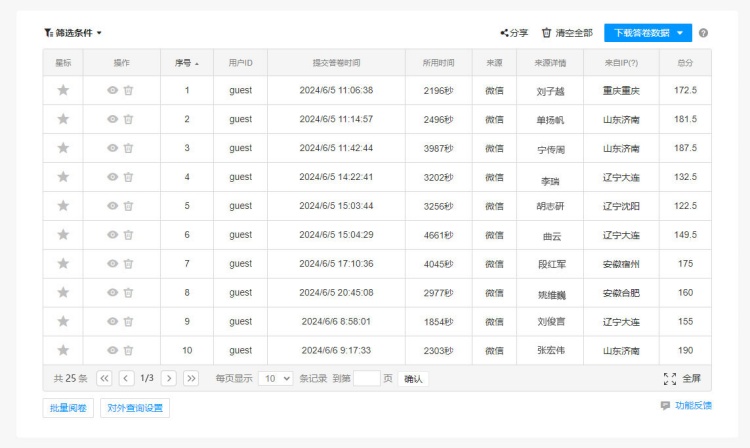Click the 批量阅卷 button
Viewport: 750px width, 448px height.
(x=68, y=408)
